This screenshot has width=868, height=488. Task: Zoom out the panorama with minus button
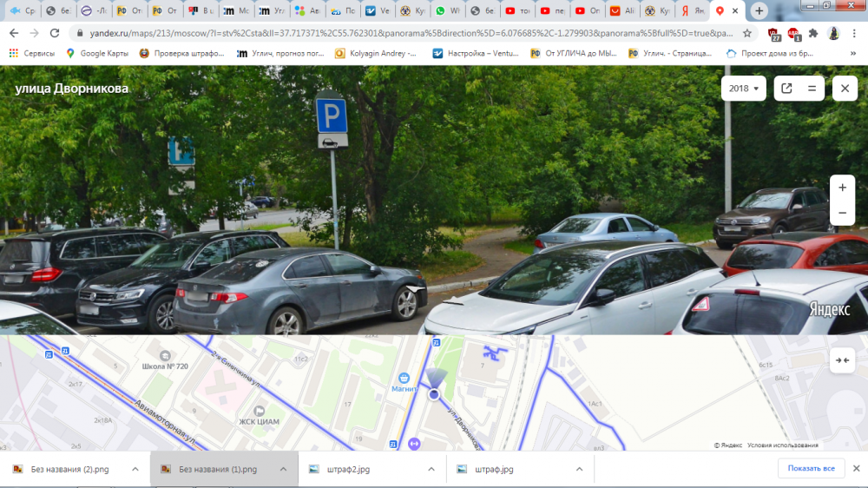842,213
